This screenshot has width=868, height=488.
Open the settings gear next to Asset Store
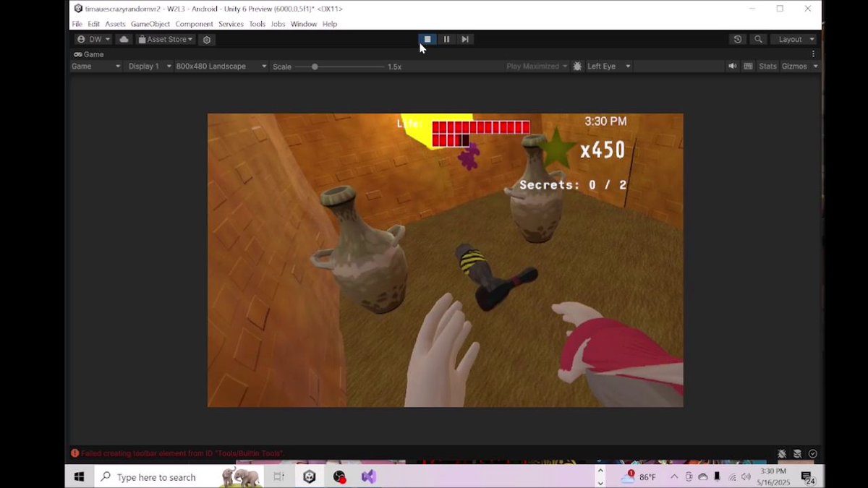point(207,39)
